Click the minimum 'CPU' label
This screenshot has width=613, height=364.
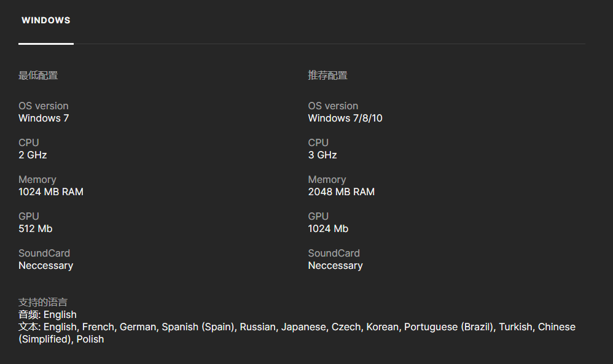28,142
